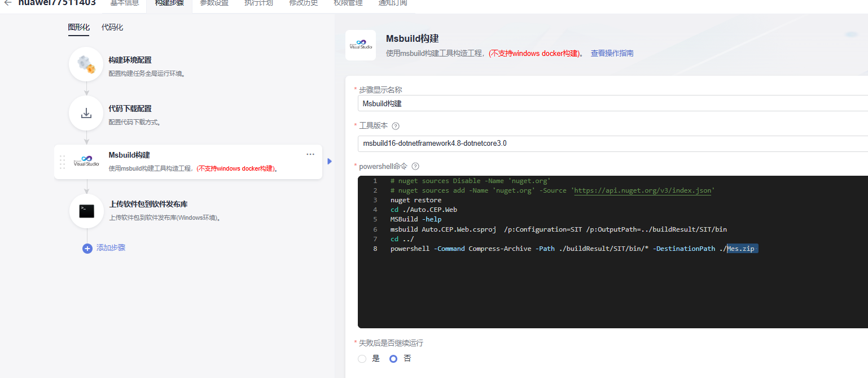Grab the drag handle of Msbuild step
This screenshot has height=378, width=868.
[x=62, y=162]
